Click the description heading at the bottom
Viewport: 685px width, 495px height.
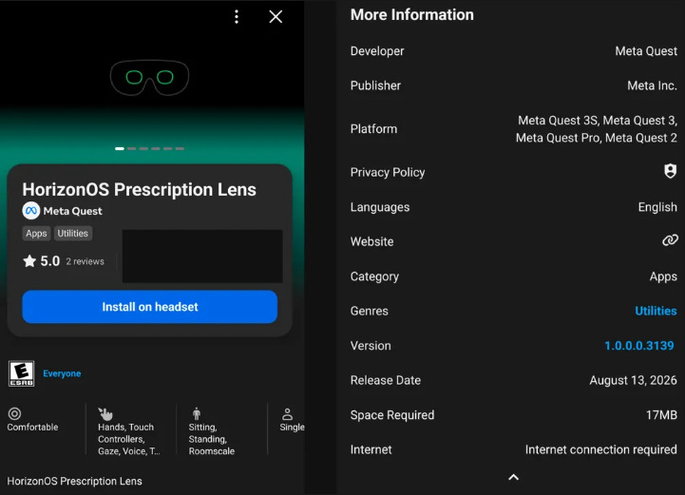75,481
